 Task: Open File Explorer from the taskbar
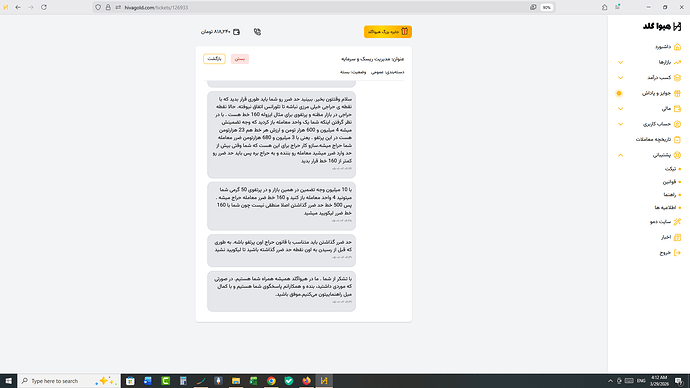tap(236, 381)
